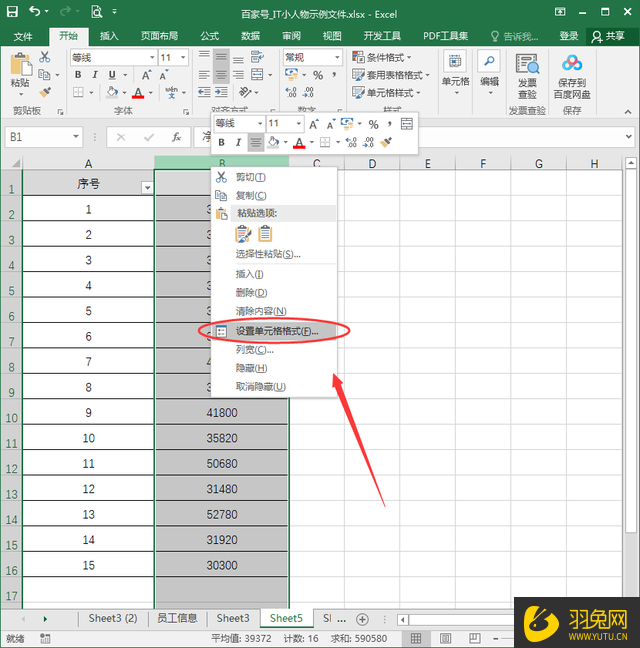This screenshot has height=648, width=640.
Task: Click the mini toolbar Format Painter brush
Action: 386,143
